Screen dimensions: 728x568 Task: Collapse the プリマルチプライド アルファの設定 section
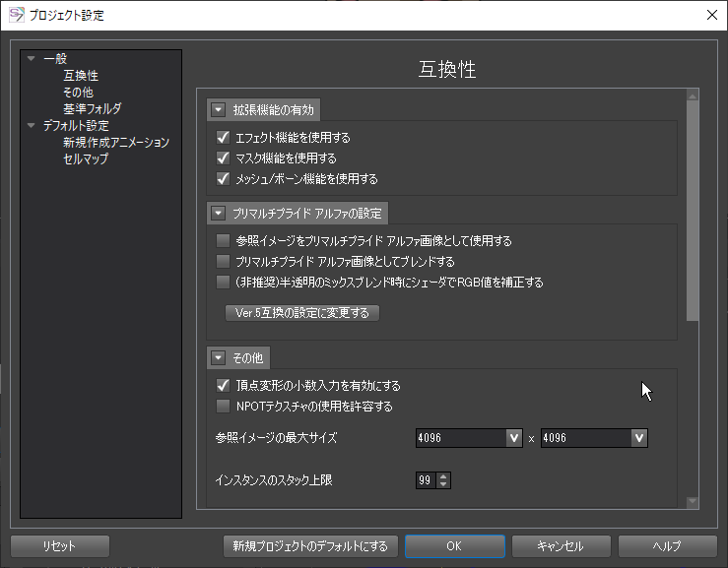point(218,214)
